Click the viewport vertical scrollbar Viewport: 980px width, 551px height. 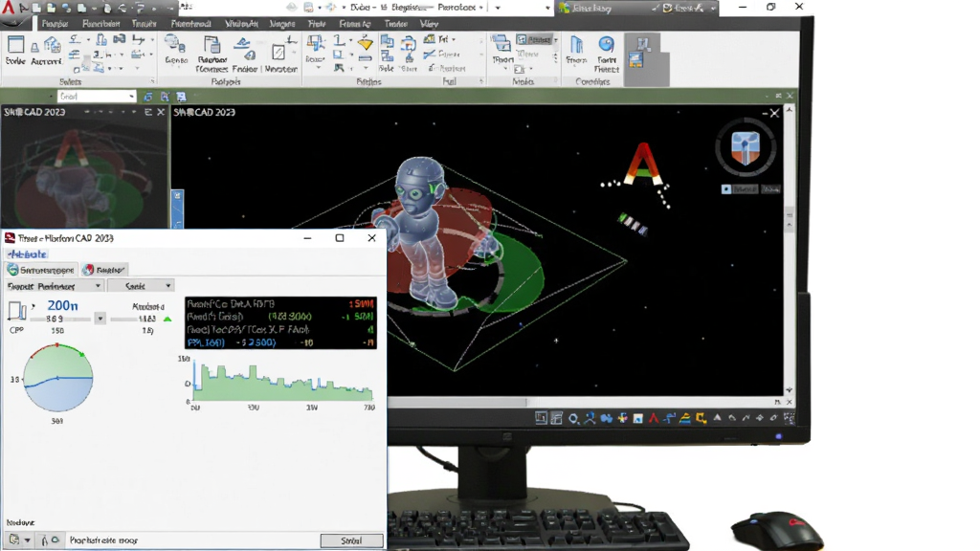[x=790, y=250]
